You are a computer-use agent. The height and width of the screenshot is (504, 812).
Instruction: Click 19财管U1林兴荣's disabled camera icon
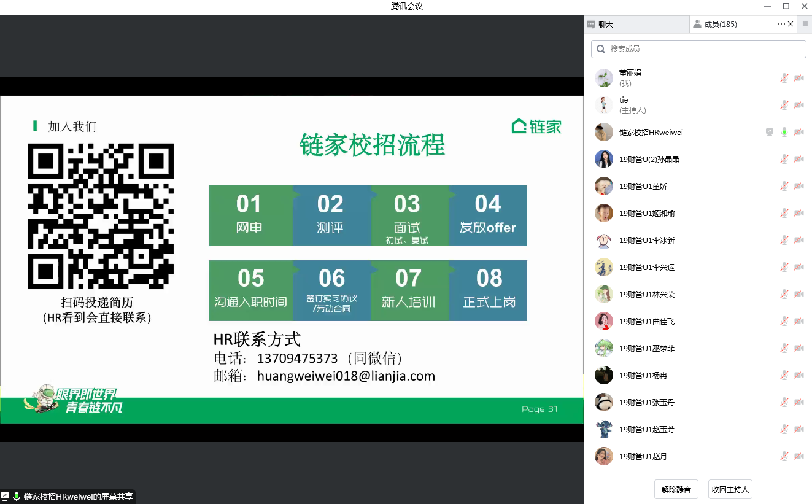799,294
